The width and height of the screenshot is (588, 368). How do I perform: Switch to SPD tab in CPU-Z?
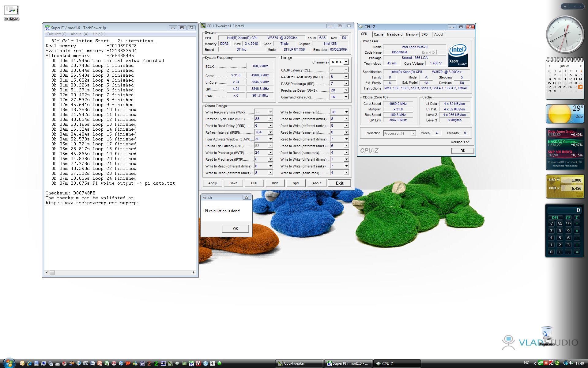pyautogui.click(x=424, y=34)
